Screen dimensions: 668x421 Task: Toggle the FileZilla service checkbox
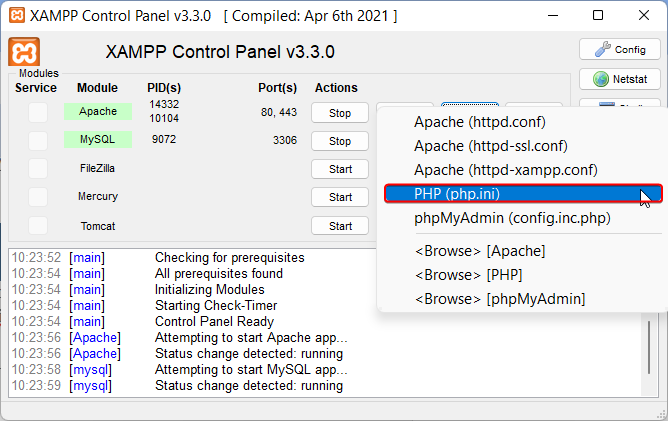tap(37, 169)
